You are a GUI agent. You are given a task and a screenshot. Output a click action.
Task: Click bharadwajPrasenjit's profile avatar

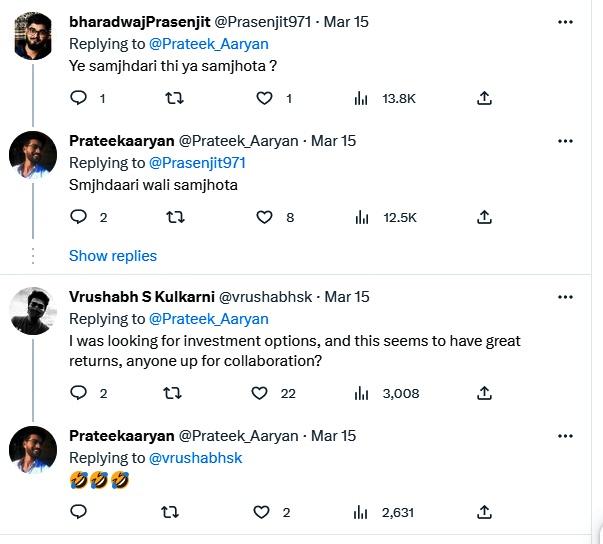coord(33,39)
